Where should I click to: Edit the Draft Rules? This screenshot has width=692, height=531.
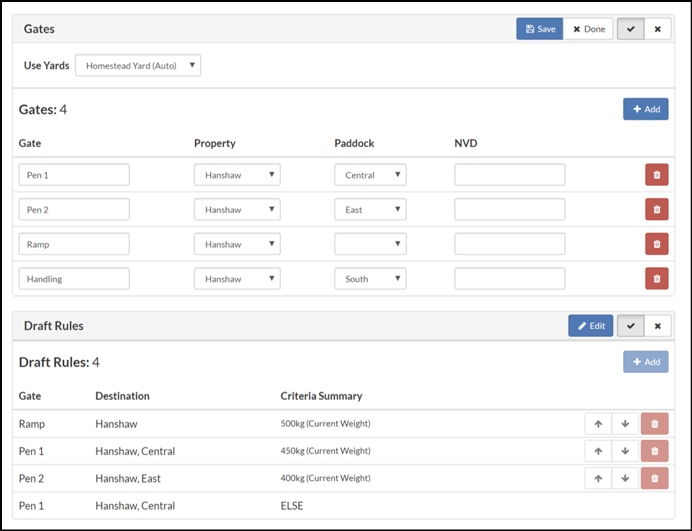pos(590,326)
